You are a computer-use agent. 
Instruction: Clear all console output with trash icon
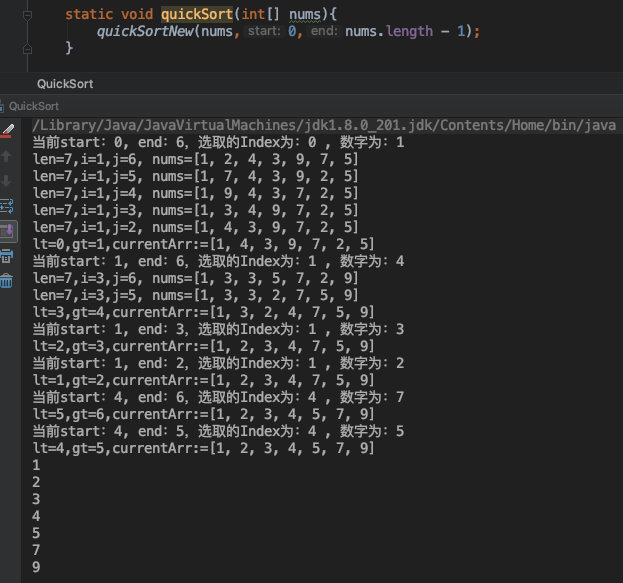pos(7,281)
